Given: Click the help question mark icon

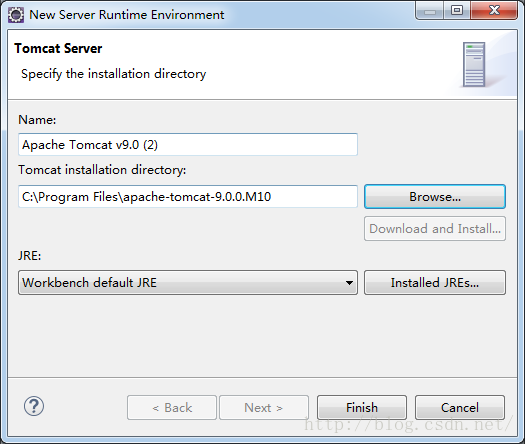Looking at the screenshot, I should click(34, 406).
